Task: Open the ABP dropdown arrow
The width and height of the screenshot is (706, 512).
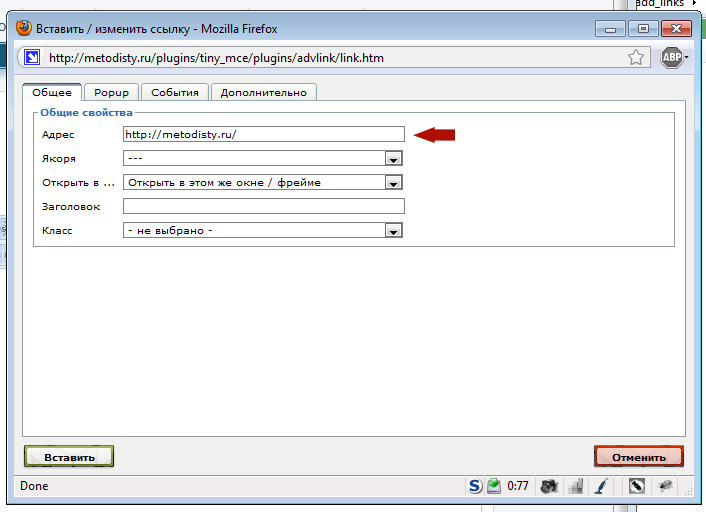Action: 687,58
